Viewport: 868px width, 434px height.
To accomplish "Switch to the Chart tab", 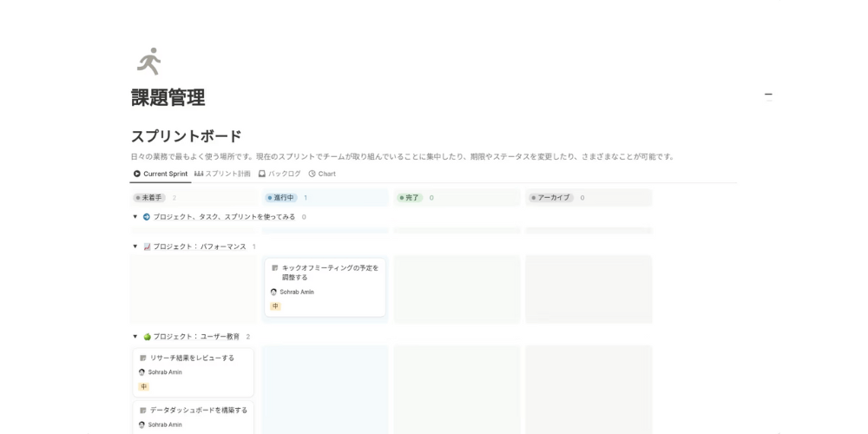I will [x=322, y=174].
